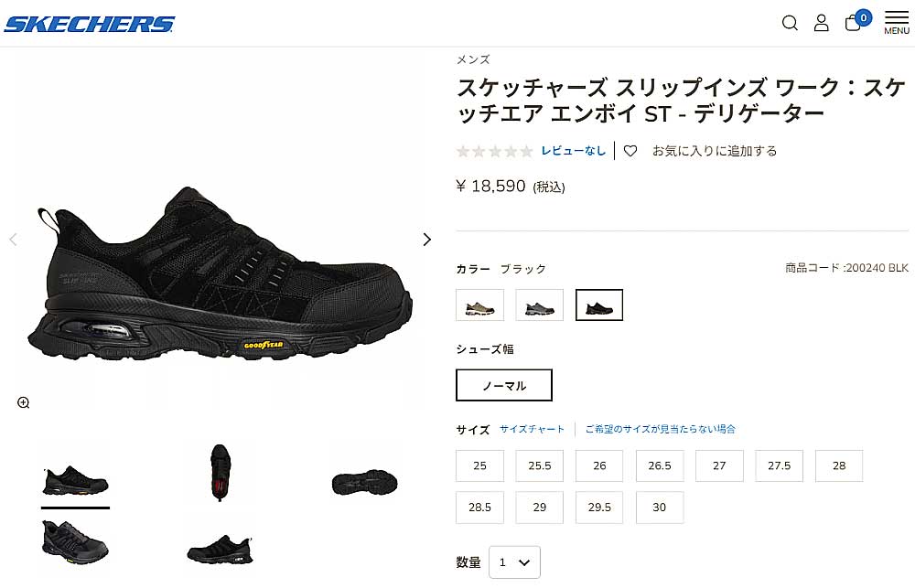Viewport: 915px width, 588px height.
Task: Open the レビューなし reviews link
Action: coord(574,151)
